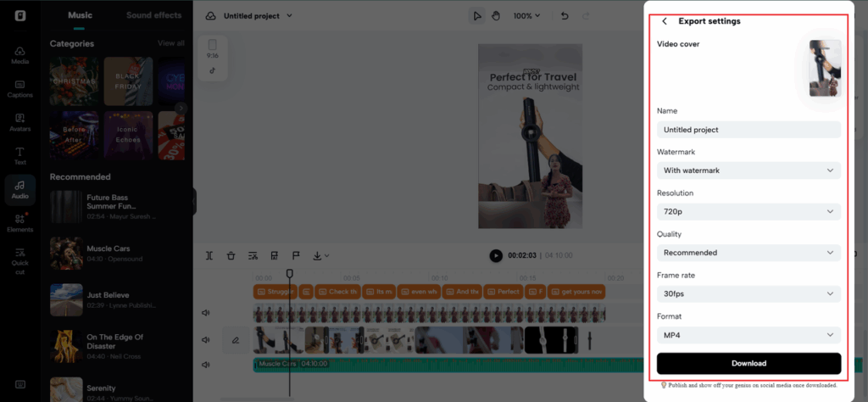Open keyboard shortcuts icon at sidebar bottom
Image resolution: width=868 pixels, height=402 pixels.
tap(20, 384)
